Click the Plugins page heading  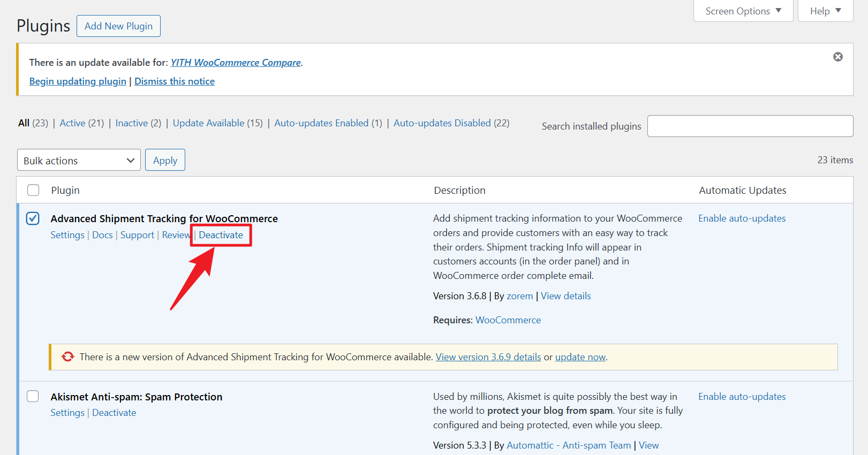coord(43,26)
